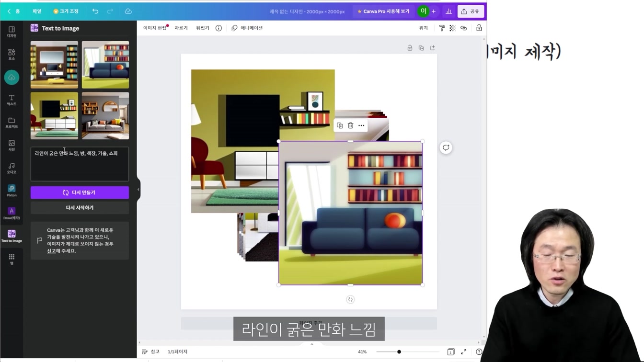644x362 pixels.
Task: Select the blue sofa generated thumbnail
Action: coord(105,65)
